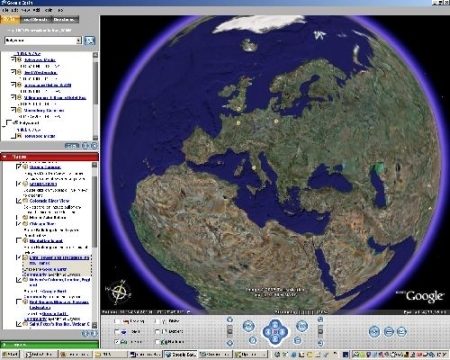The image size is (450, 360).
Task: Collapse the search results folder with minus
Action: click(5, 126)
